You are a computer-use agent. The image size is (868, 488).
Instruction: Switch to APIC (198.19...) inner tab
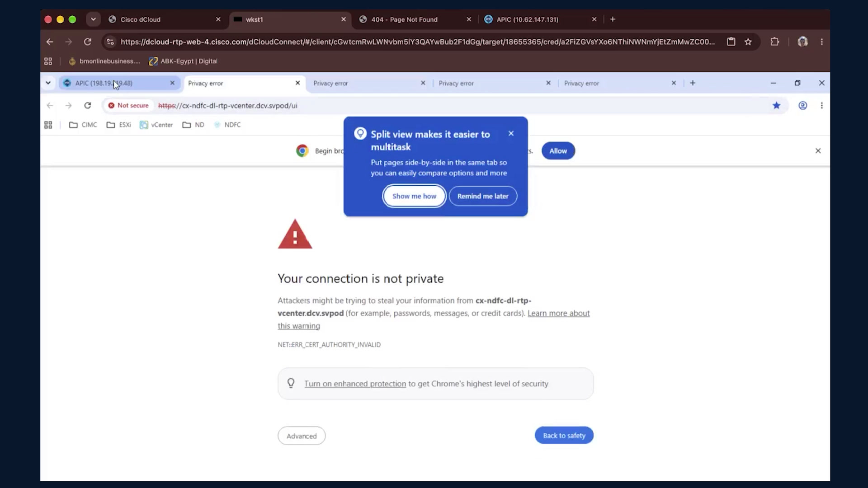coord(119,83)
